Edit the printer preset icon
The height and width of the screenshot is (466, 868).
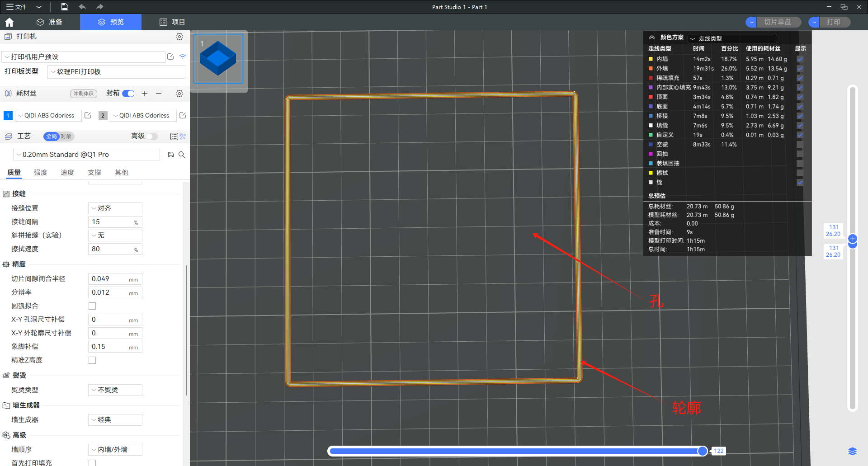point(170,56)
